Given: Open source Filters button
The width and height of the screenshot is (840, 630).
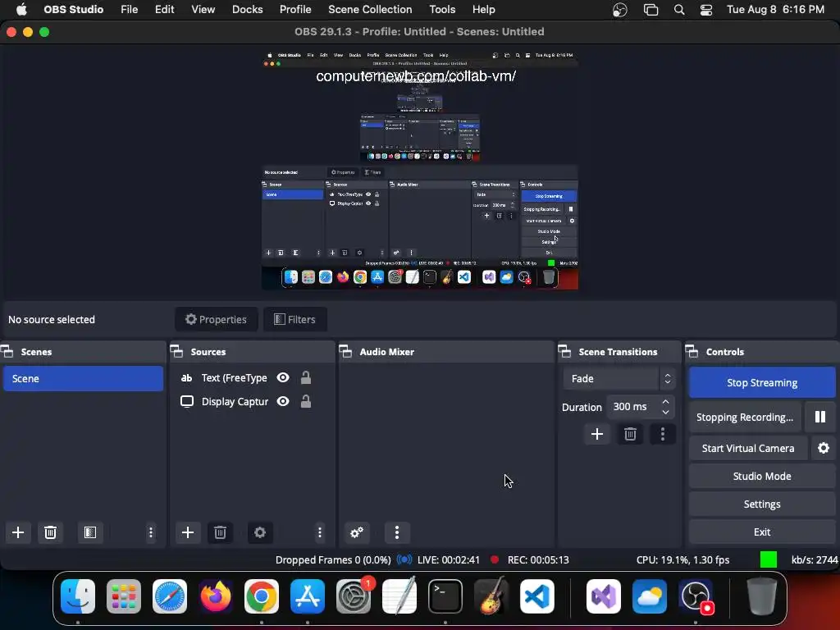Looking at the screenshot, I should (x=294, y=319).
